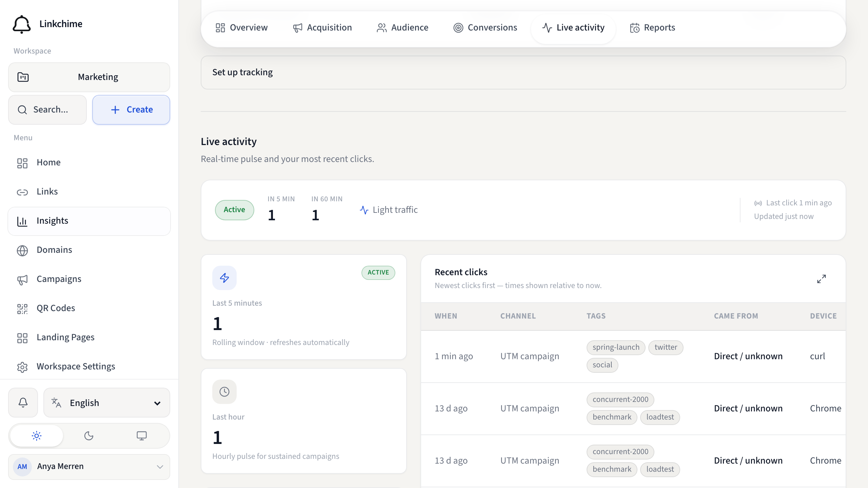
Task: Click the Last click broadcast icon
Action: pyautogui.click(x=758, y=203)
